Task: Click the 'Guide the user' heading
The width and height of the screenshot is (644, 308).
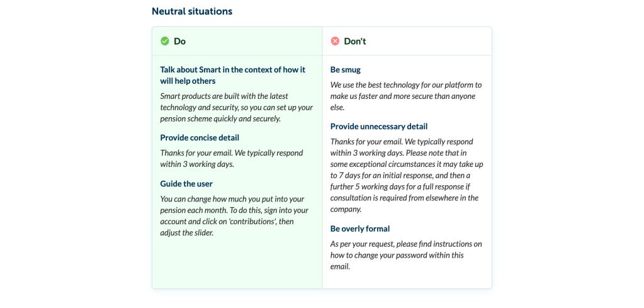Action: pos(186,183)
